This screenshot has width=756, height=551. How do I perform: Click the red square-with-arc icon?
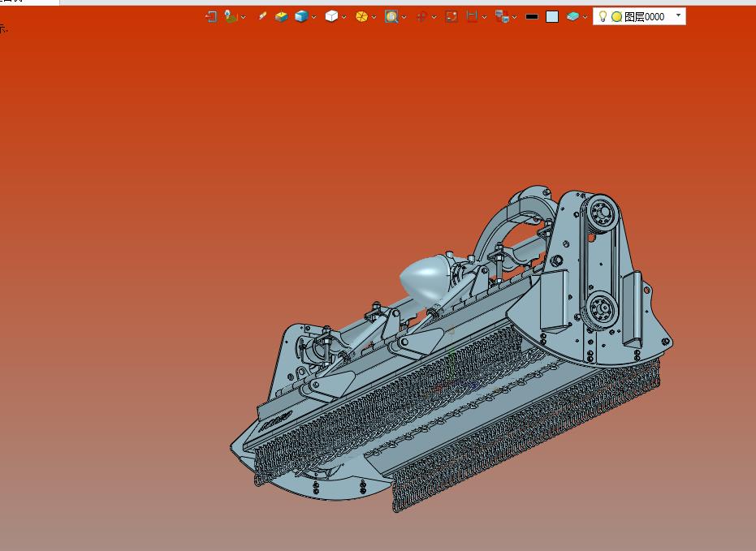point(451,17)
